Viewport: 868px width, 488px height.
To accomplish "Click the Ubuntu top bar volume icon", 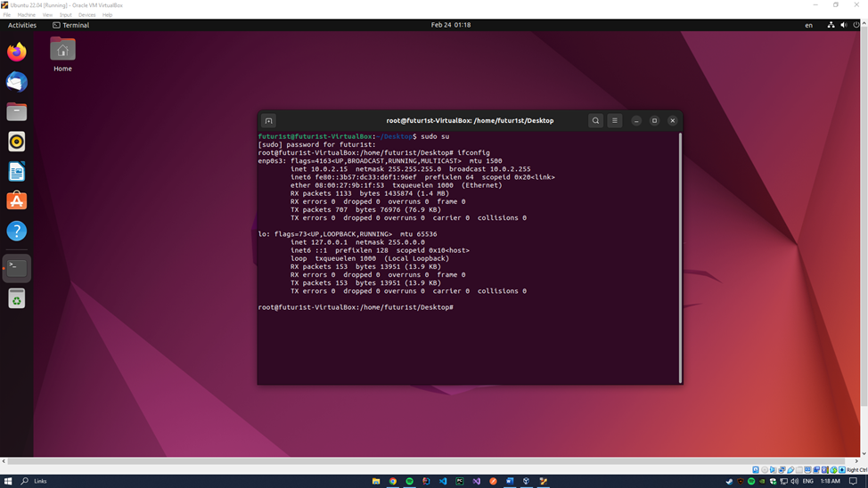I will click(x=844, y=25).
